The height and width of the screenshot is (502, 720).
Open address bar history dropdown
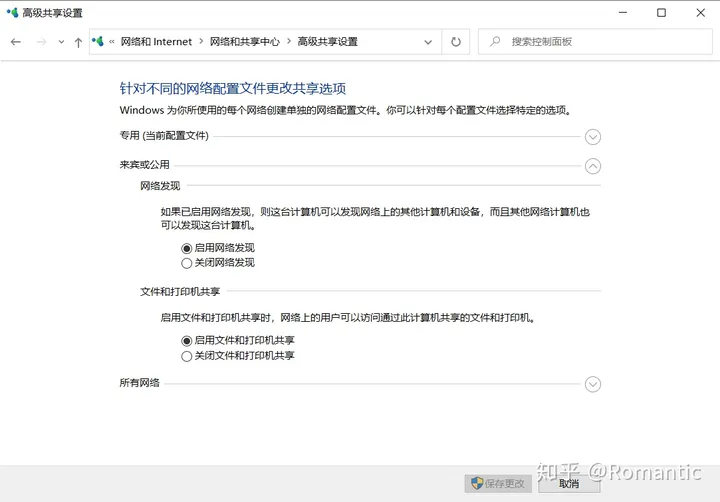click(428, 42)
